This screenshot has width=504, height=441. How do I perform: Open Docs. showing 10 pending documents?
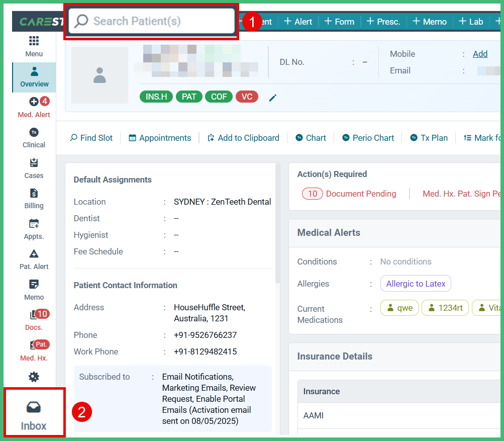coord(34,320)
